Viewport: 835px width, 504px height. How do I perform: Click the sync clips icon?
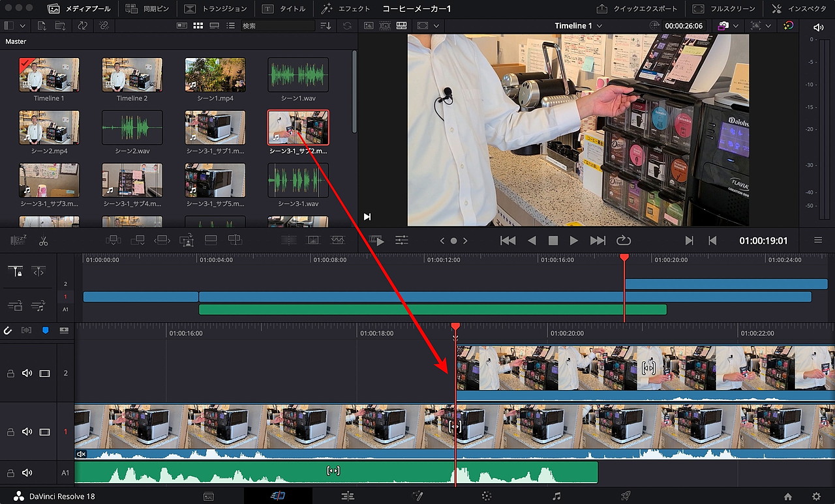tap(82, 25)
